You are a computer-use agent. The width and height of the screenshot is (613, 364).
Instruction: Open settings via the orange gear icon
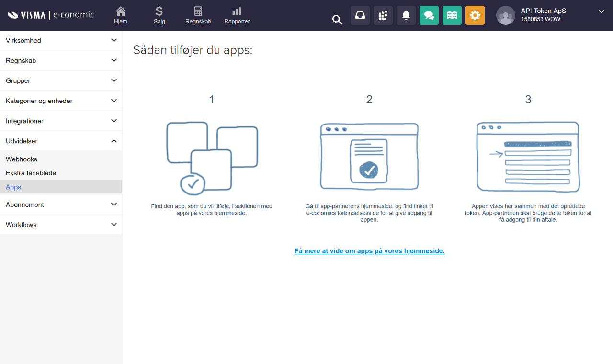(475, 15)
